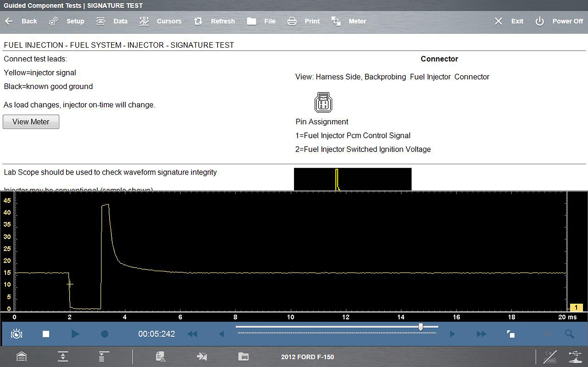Viewport: 588px width, 367px height.
Task: Exit the guided component test
Action: pyautogui.click(x=509, y=21)
